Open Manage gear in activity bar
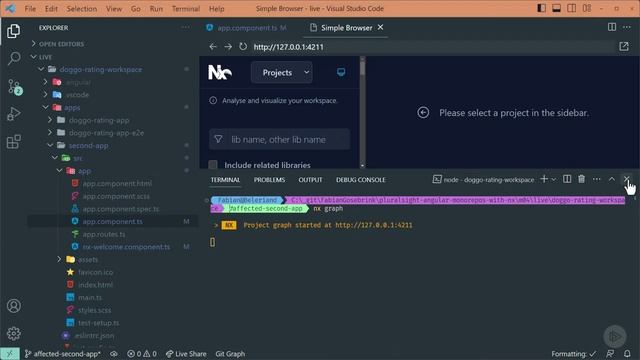 tap(13, 333)
